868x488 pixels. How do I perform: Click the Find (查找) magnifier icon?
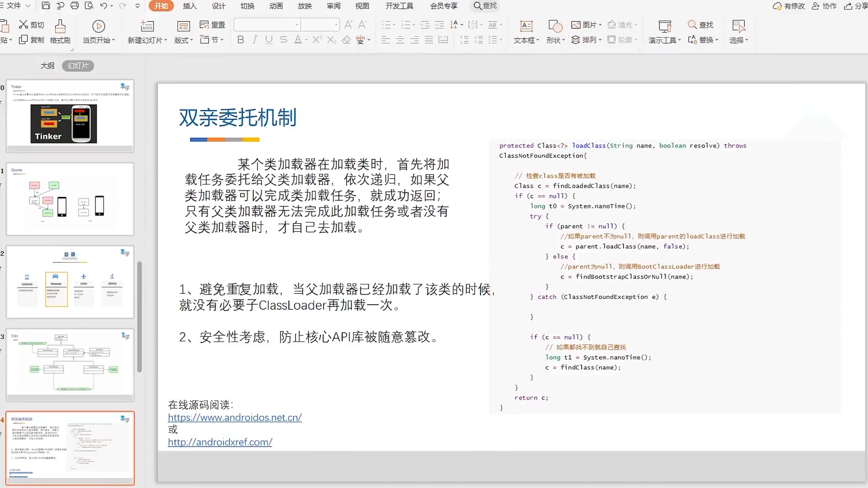click(x=692, y=24)
